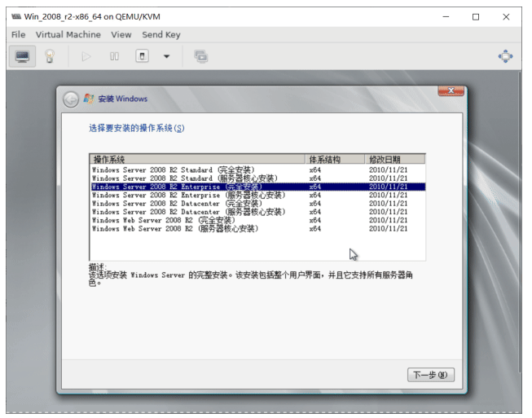The image size is (532, 418).
Task: Select Windows Server 2008 R2 Enterprise (完全安装)
Action: pos(257,187)
